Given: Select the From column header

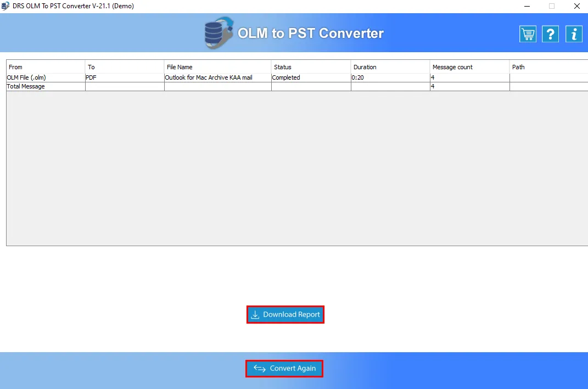Looking at the screenshot, I should [x=46, y=67].
